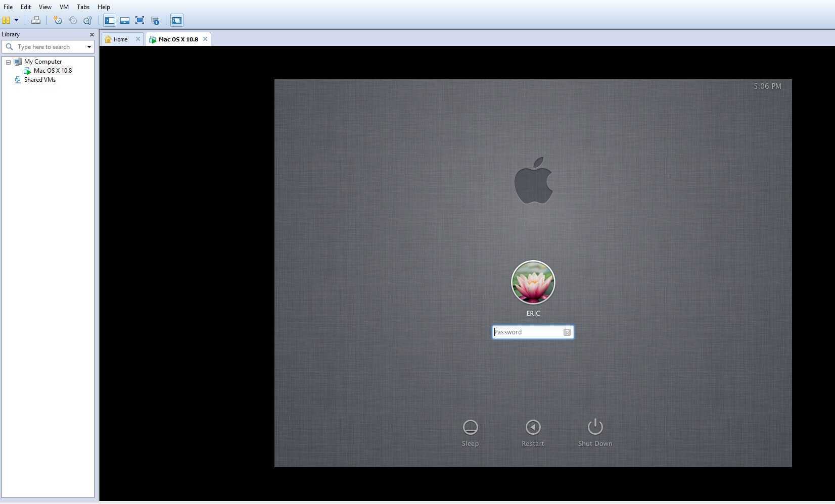This screenshot has width=835, height=504.
Task: Suspend the VM with the pause toolbar icon
Action: click(x=6, y=21)
